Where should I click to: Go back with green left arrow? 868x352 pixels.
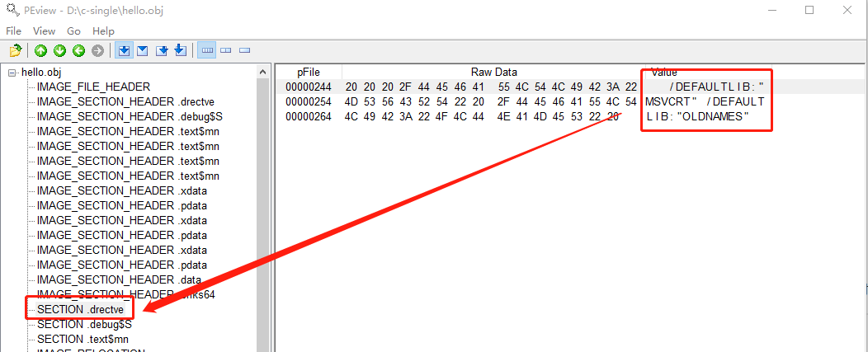(x=78, y=51)
